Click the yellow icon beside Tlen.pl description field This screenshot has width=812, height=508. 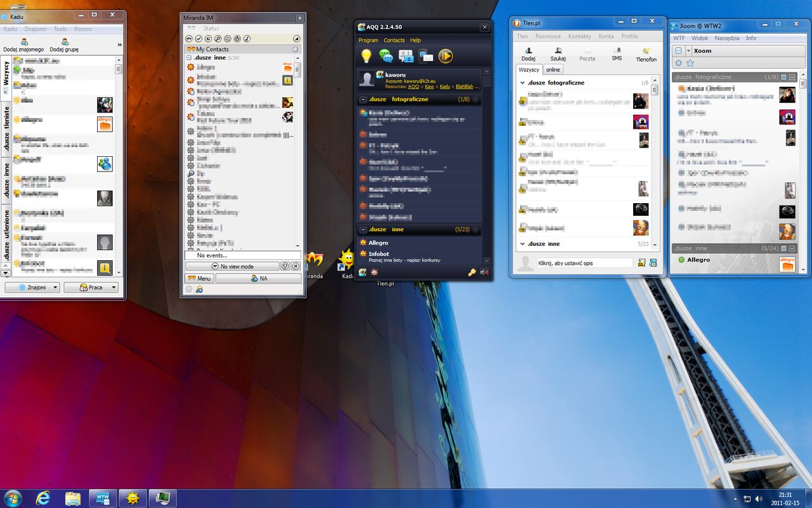[642, 263]
